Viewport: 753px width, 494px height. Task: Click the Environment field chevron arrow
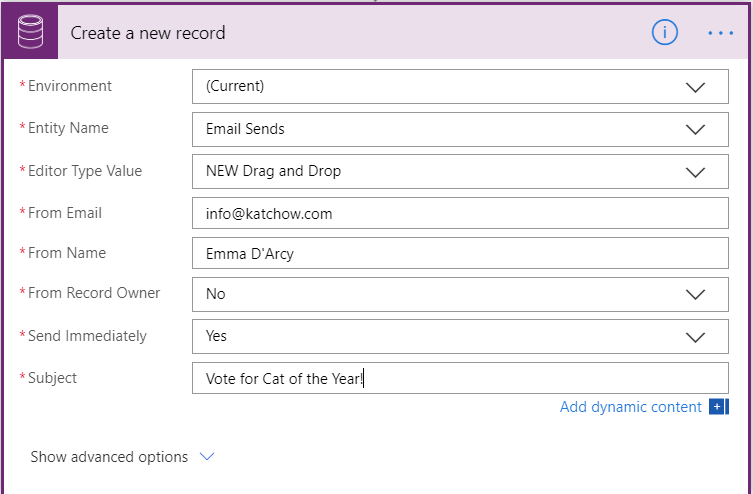point(696,87)
